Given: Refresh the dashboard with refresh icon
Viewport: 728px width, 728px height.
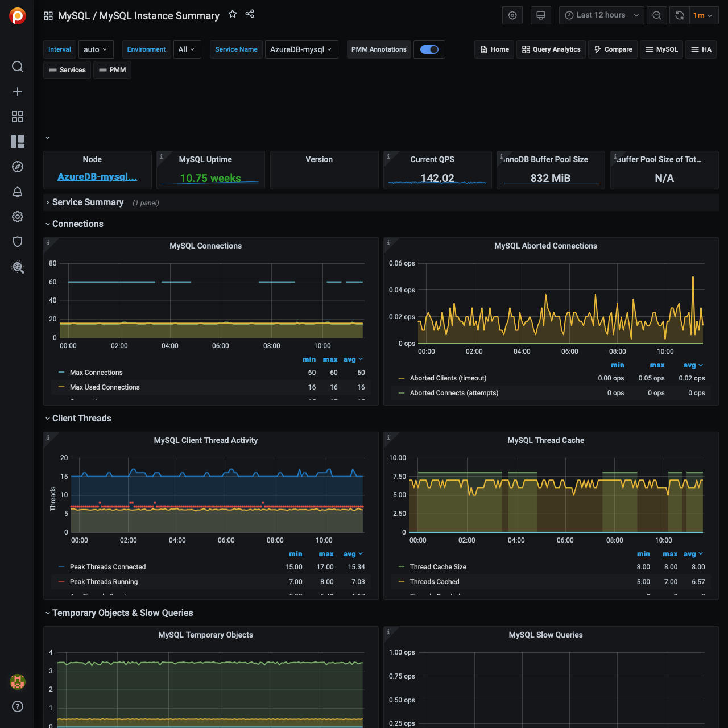Looking at the screenshot, I should [x=680, y=15].
